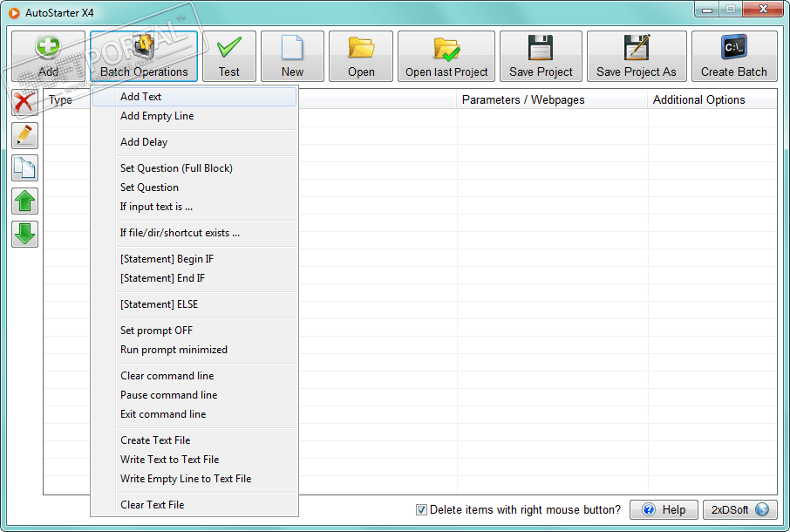Minimize the AutoStarter X4 window

[707, 10]
